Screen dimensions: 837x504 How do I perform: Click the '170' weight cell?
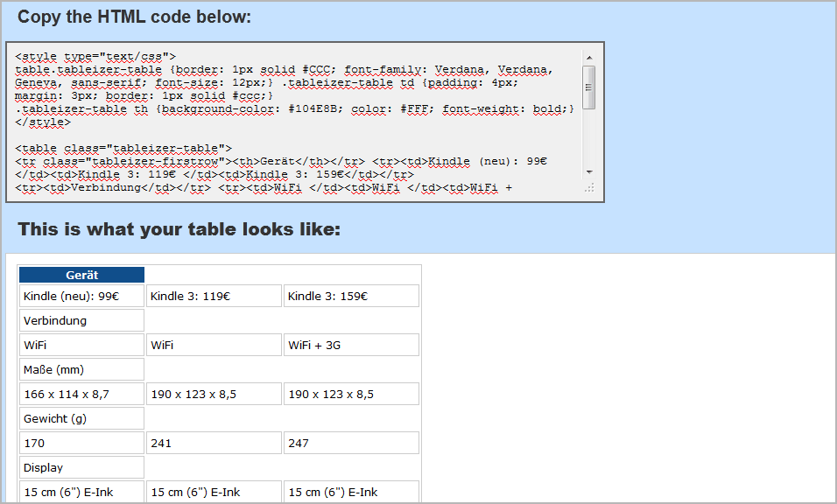tap(81, 444)
